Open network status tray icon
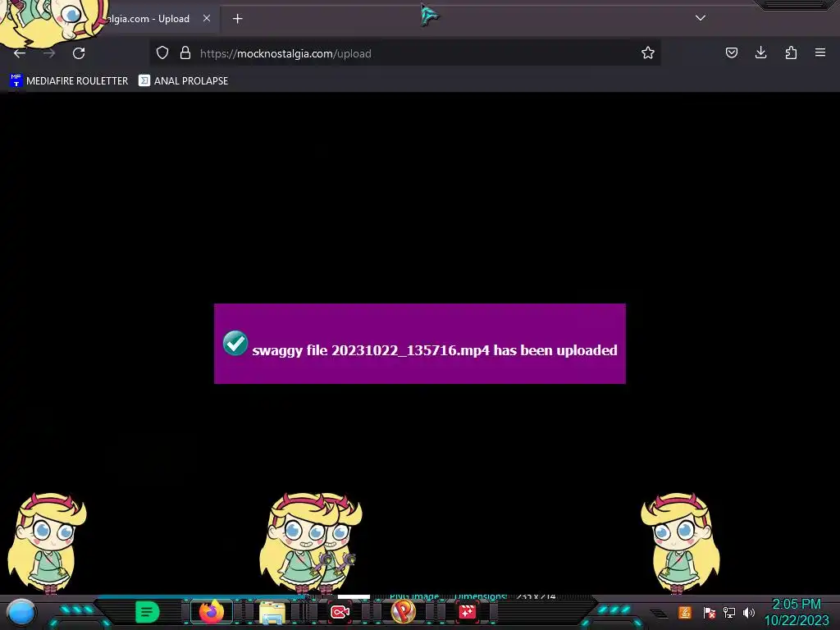The height and width of the screenshot is (630, 840). [x=729, y=612]
